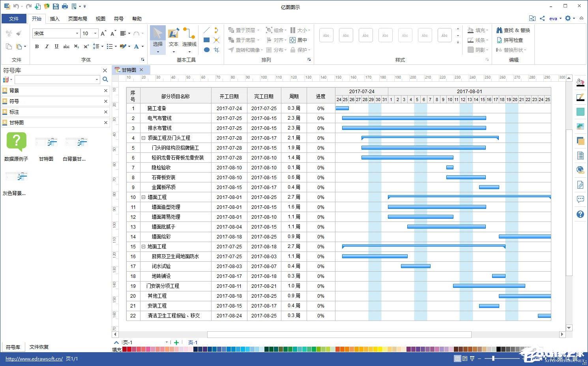This screenshot has height=366, width=588.
Task: Switch to the 插入 ribbon tab
Action: pos(54,19)
